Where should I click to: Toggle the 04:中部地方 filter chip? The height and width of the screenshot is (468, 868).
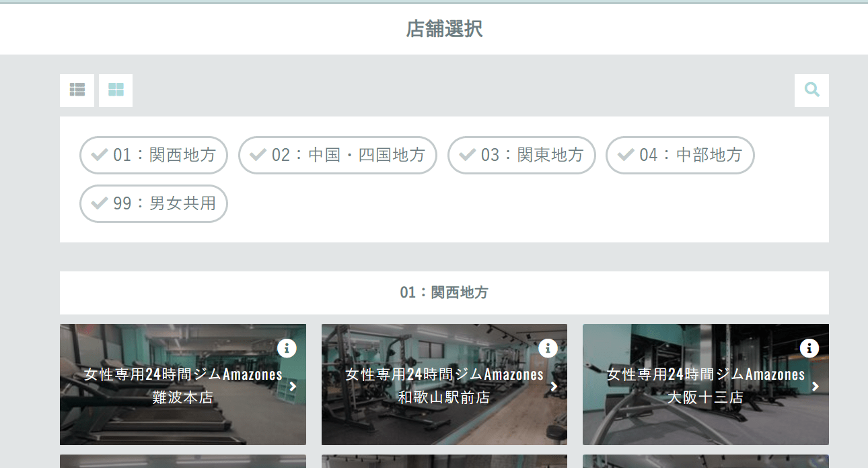tap(680, 155)
